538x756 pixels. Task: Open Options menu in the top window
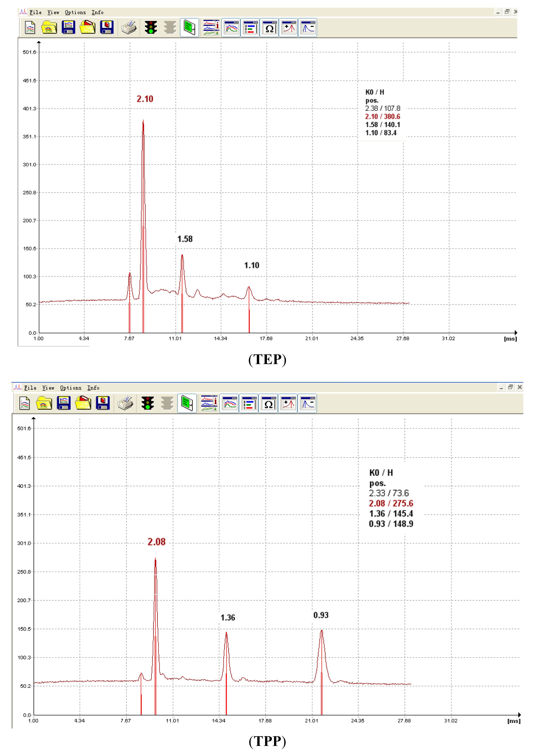point(75,12)
